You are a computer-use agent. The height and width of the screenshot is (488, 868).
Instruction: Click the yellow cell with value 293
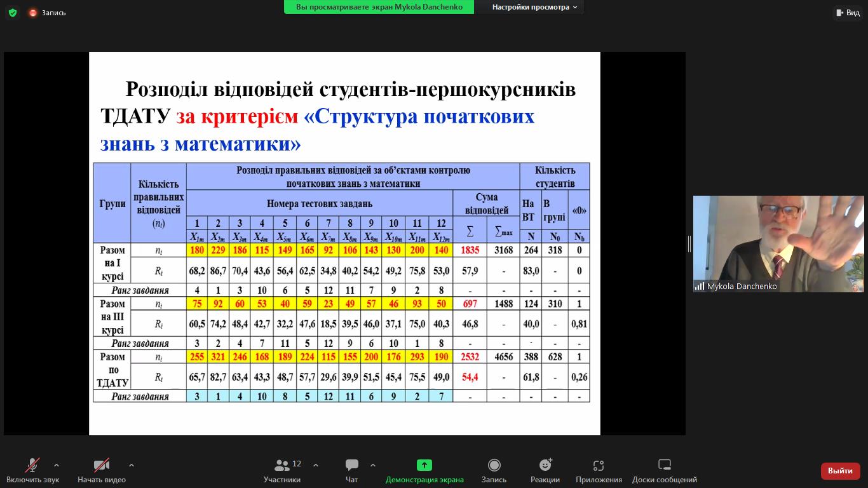[417, 357]
